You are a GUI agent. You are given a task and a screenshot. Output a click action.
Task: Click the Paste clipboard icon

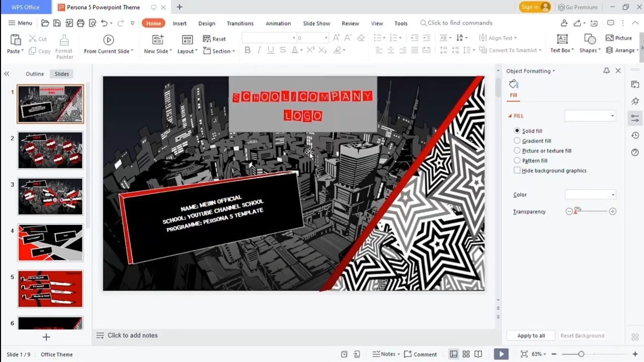16,40
